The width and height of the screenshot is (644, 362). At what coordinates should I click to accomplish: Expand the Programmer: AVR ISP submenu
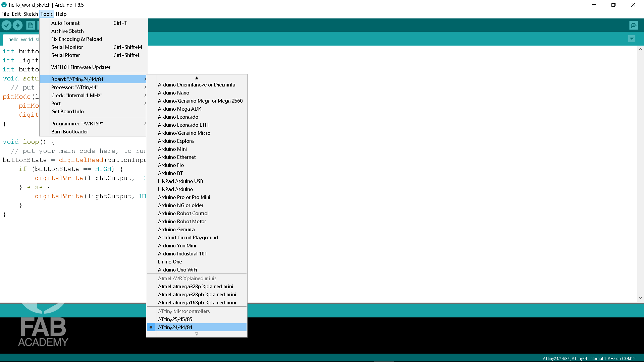click(94, 124)
